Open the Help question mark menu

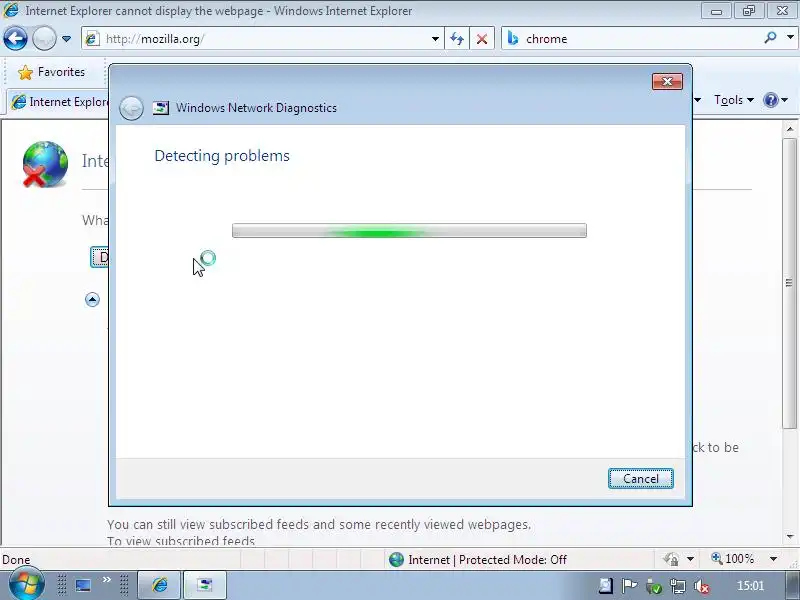click(x=776, y=100)
